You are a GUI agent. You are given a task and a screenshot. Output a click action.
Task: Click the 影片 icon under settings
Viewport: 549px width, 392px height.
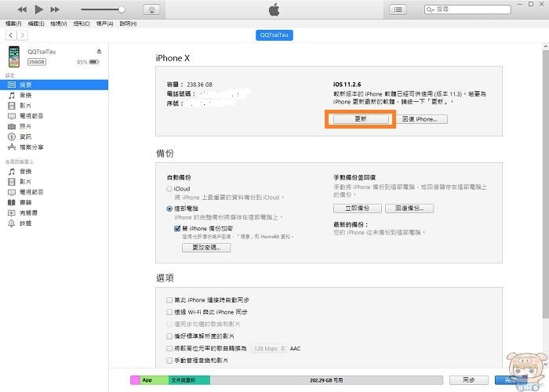[12, 105]
